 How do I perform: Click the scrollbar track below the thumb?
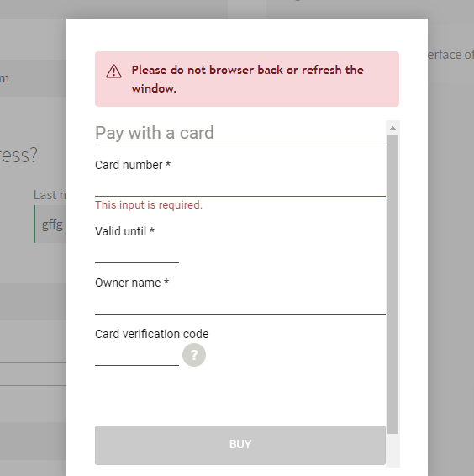[392, 451]
